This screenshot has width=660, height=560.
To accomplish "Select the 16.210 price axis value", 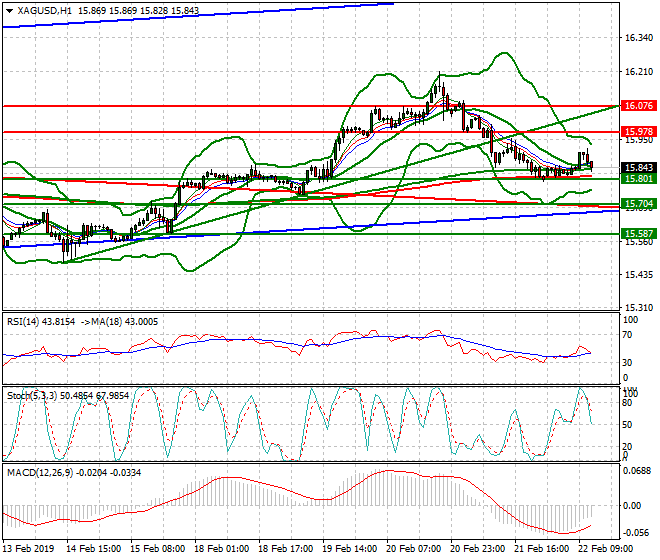I will (639, 72).
